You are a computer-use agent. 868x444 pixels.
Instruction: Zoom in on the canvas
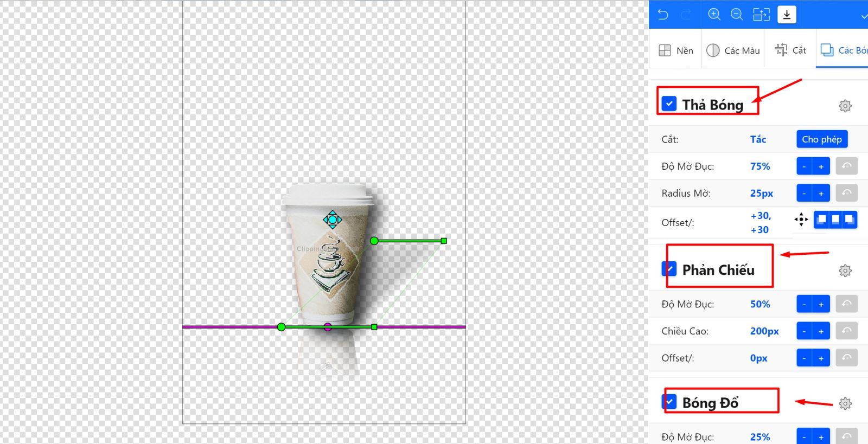(x=714, y=15)
